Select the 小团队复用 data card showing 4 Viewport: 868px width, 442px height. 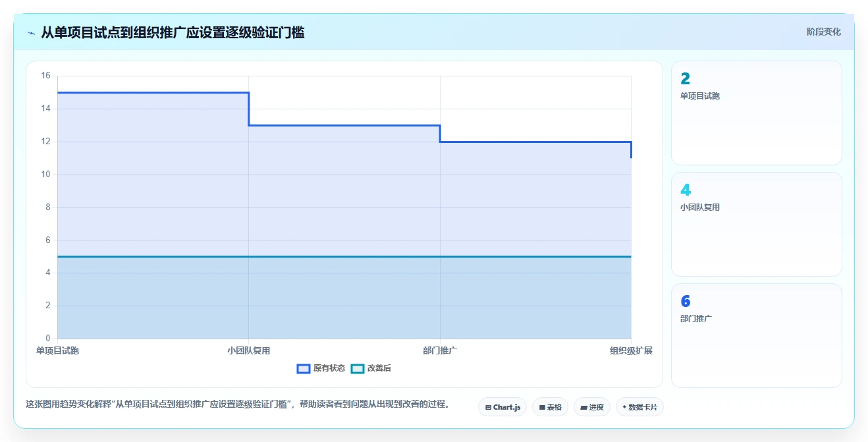tap(756, 224)
